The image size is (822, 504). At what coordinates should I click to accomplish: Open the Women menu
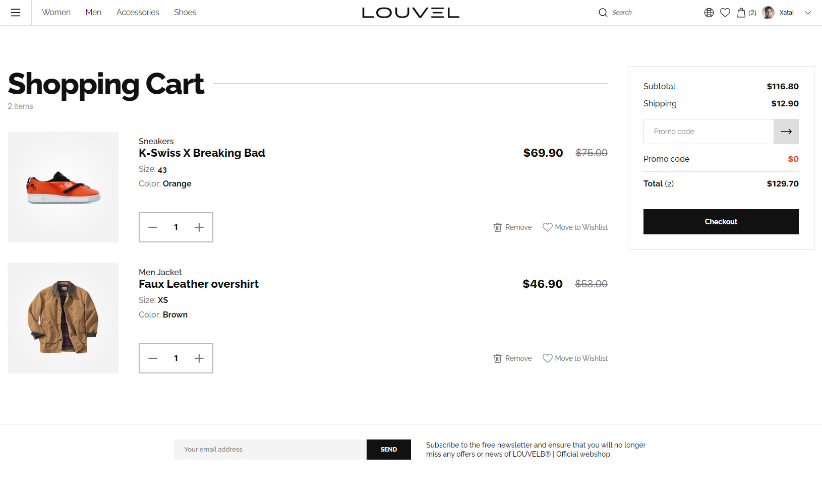coord(56,13)
